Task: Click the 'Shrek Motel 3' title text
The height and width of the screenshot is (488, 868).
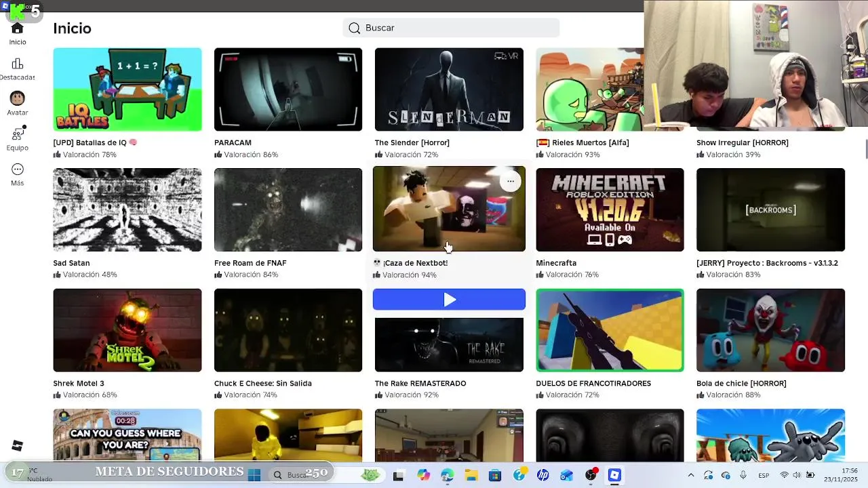Action: click(79, 383)
